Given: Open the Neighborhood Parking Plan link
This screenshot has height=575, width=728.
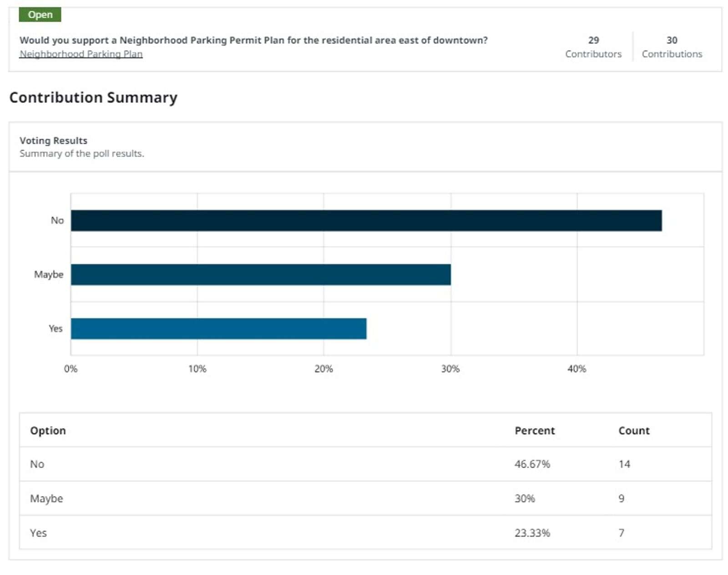Looking at the screenshot, I should point(81,54).
